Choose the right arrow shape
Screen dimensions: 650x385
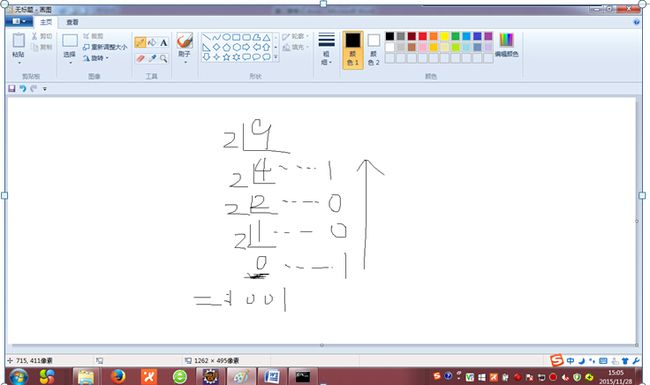click(x=246, y=47)
